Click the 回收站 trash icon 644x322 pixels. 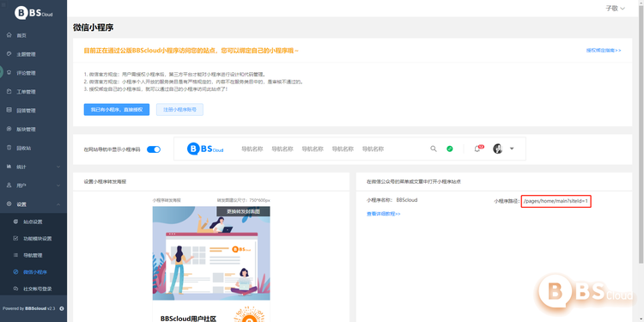pyautogui.click(x=9, y=148)
